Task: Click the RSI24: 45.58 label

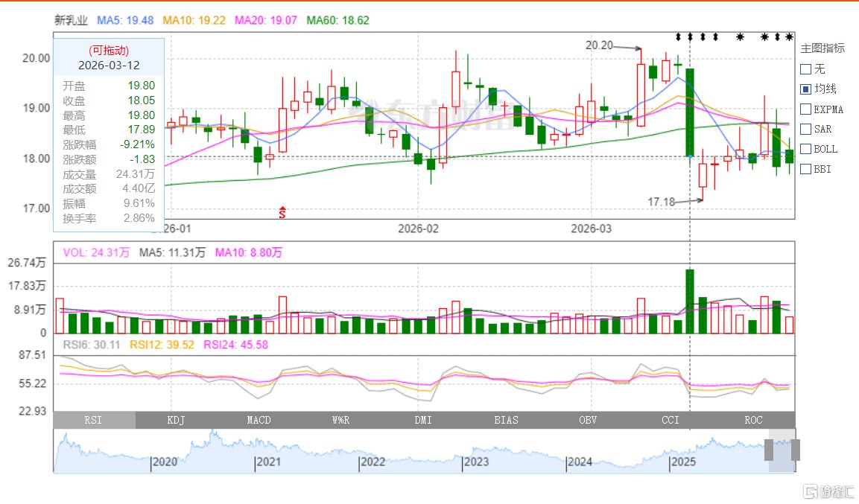Action: point(235,345)
